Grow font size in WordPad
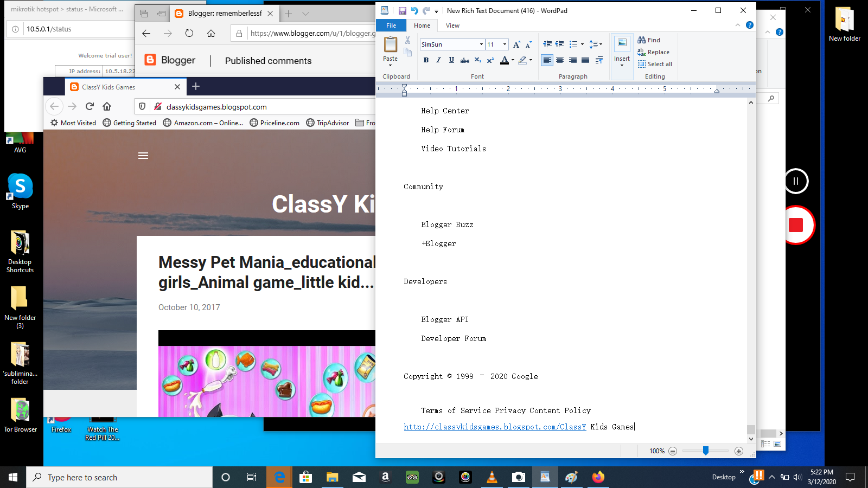 tap(516, 44)
